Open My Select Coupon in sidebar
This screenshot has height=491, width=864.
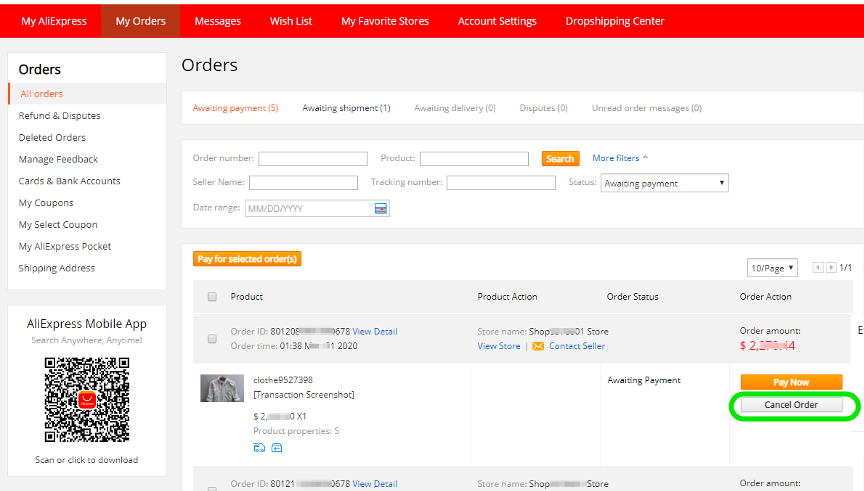pyautogui.click(x=58, y=224)
